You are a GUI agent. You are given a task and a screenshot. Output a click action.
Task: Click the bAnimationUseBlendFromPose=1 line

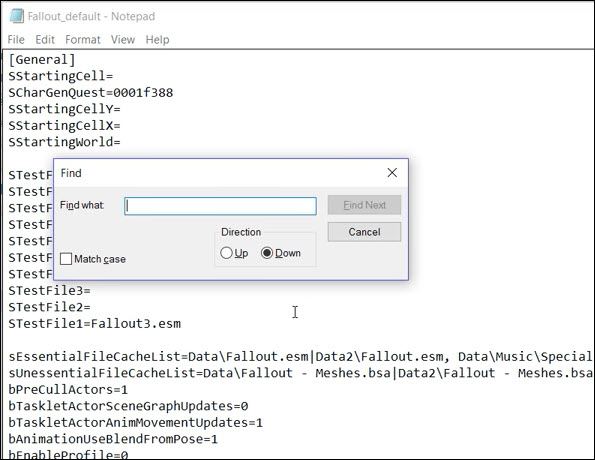pyautogui.click(x=113, y=439)
